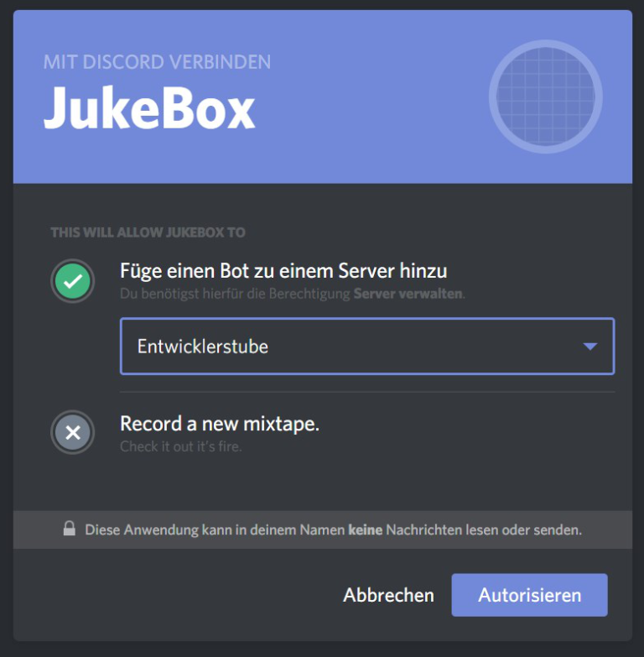Click the 'Server verwalten' bold text
Screen dimensions: 644x657
[408, 294]
